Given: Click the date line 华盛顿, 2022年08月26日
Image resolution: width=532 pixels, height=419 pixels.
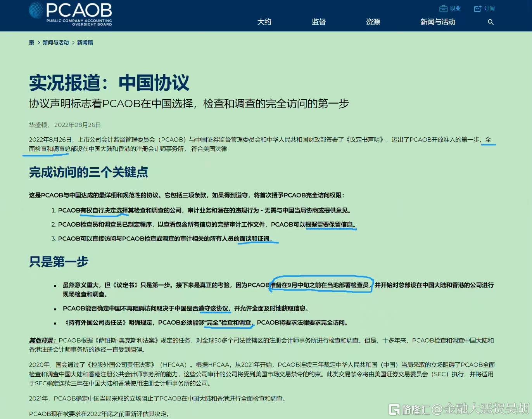Looking at the screenshot, I should [x=65, y=125].
